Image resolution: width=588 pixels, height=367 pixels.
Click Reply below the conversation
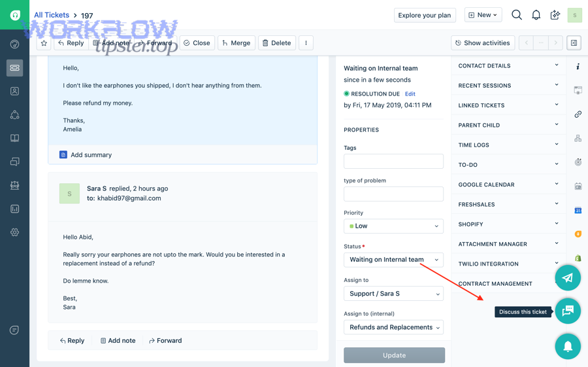[72, 341]
